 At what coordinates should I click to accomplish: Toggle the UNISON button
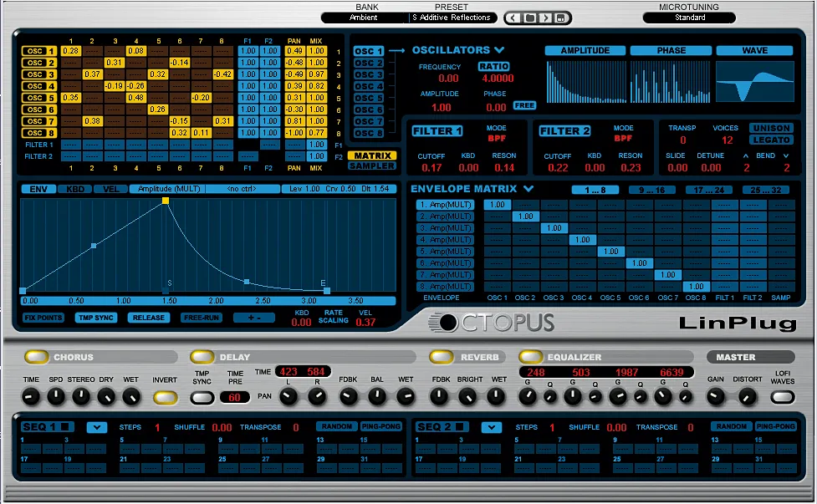[772, 128]
